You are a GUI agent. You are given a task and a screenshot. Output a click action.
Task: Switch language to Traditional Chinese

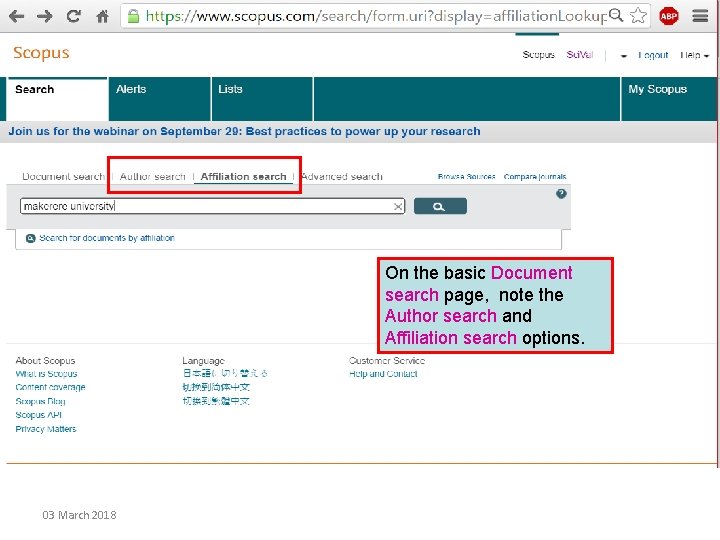point(216,401)
